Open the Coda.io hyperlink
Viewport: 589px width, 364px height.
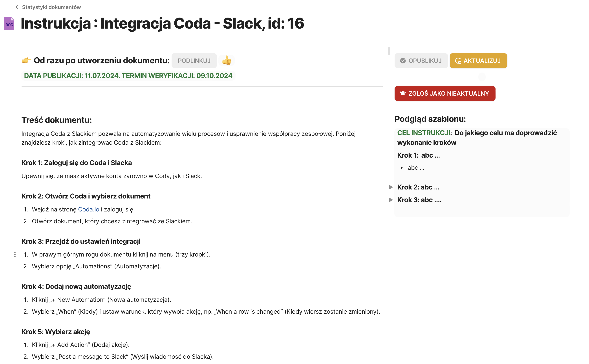[x=88, y=209]
